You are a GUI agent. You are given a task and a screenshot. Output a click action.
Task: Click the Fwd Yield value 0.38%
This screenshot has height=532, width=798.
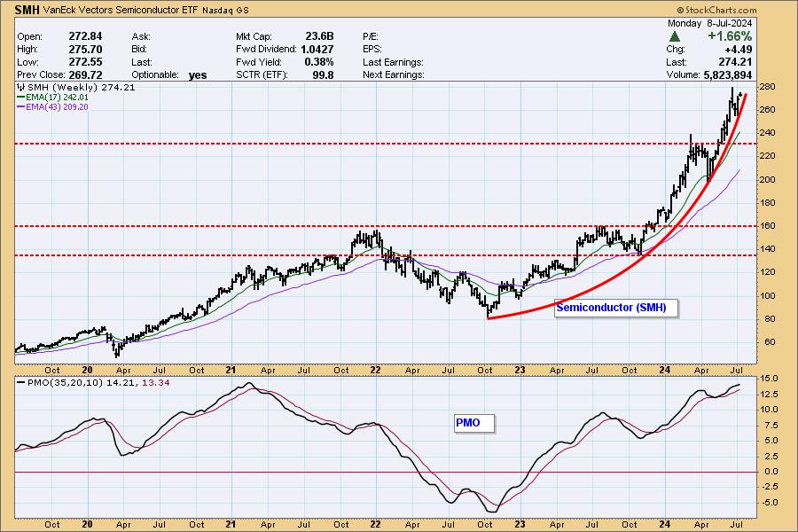point(319,62)
